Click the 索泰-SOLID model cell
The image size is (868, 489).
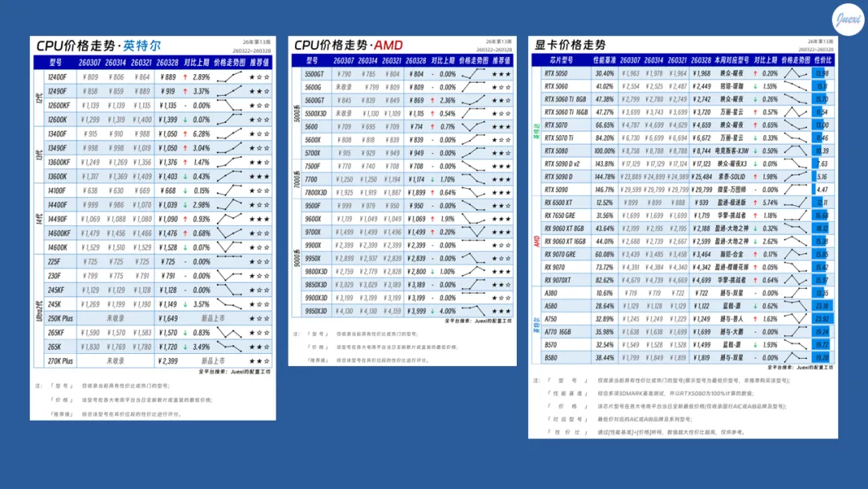tap(731, 177)
